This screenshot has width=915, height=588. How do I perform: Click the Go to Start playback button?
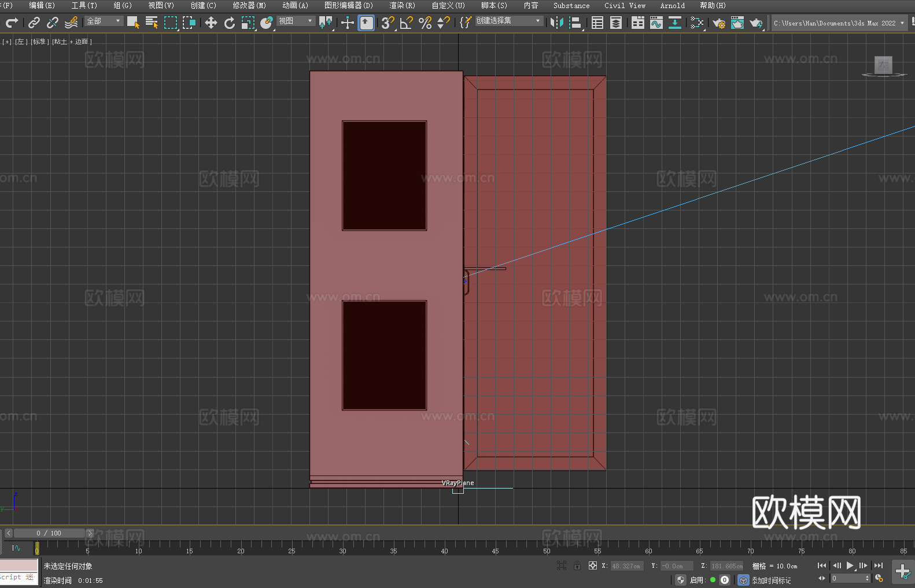pos(821,565)
